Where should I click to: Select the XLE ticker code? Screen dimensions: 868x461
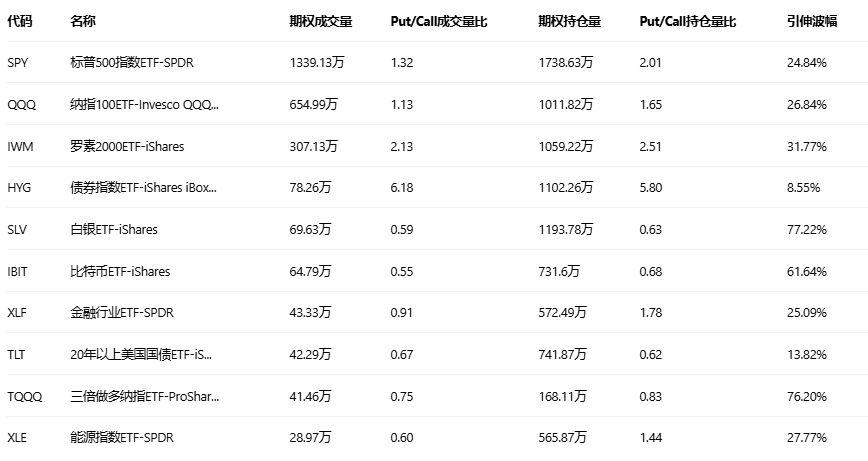(18, 438)
